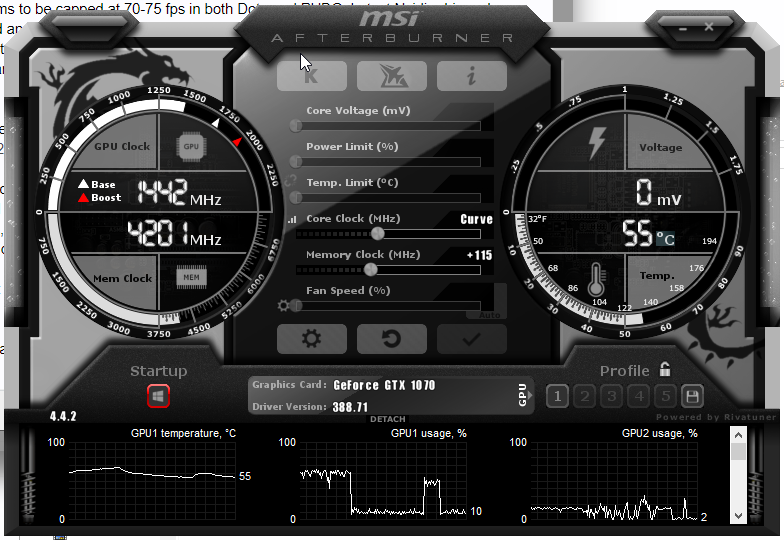The height and width of the screenshot is (540, 784).
Task: Close Afterburner with the X button
Action: coord(709,27)
